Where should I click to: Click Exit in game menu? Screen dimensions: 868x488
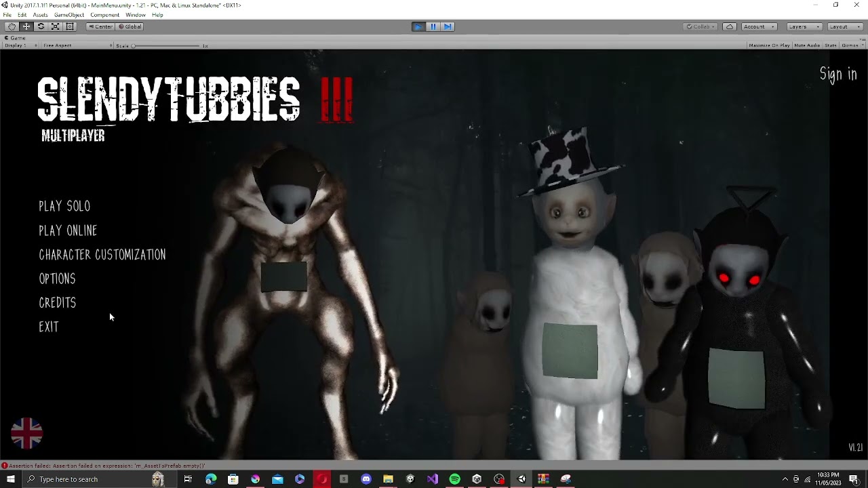click(x=49, y=327)
